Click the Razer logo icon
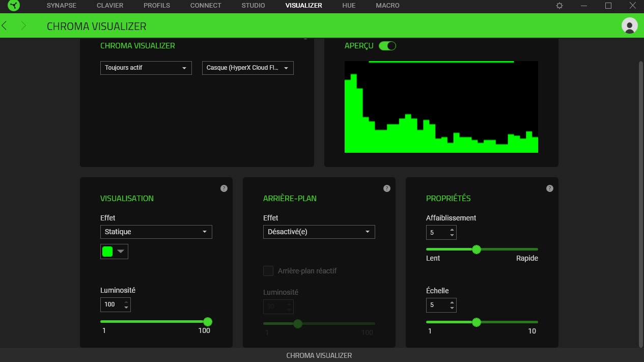Viewport: 644px width, 362px height. (x=14, y=6)
